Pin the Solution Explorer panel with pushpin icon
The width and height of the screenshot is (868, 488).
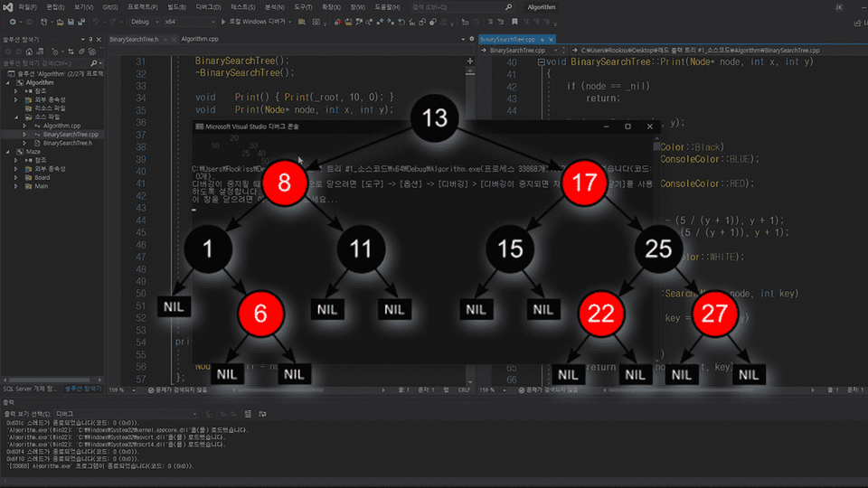90,39
